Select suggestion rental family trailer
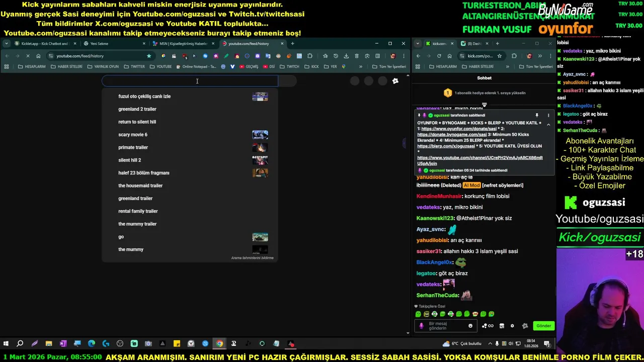The height and width of the screenshot is (362, 644). point(190,211)
